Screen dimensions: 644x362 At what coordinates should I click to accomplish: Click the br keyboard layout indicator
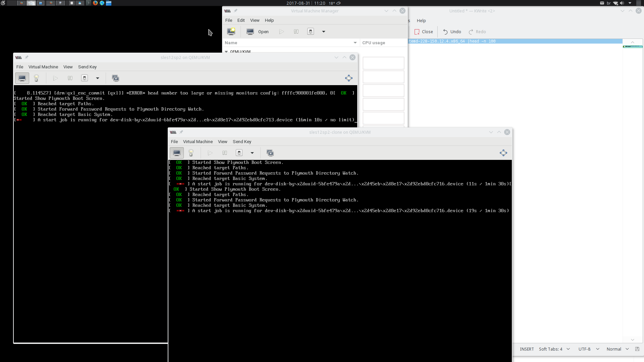(x=609, y=3)
